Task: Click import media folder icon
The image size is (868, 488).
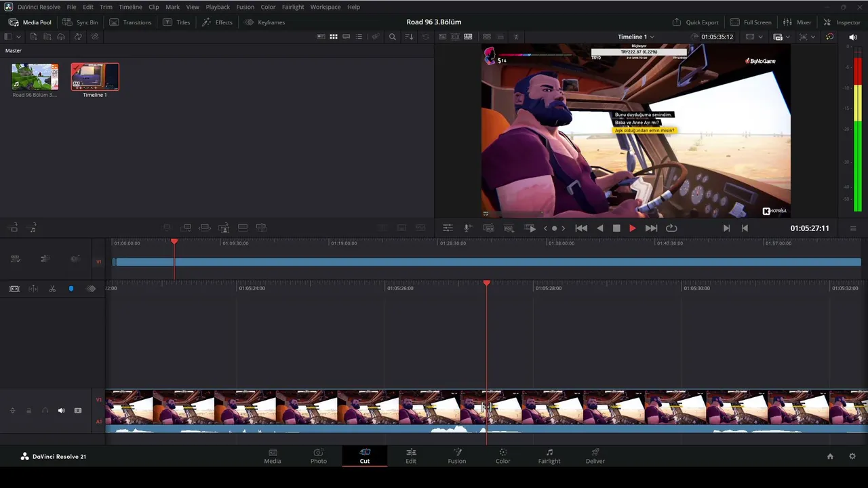Action: point(47,37)
